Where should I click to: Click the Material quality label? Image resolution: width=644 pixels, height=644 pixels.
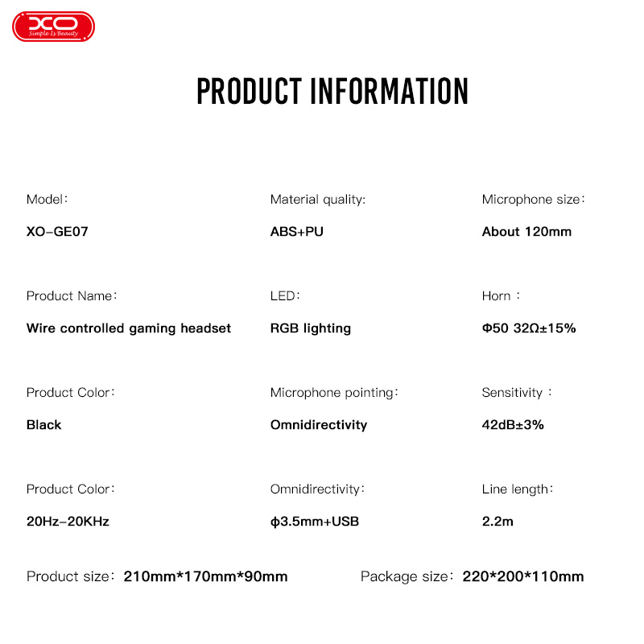[x=318, y=200]
